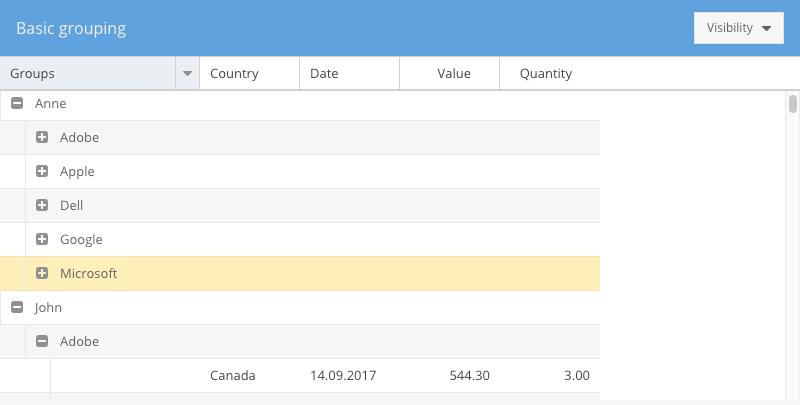Collapse Adobe under John
The width and height of the screenshot is (800, 405).
[x=42, y=341]
